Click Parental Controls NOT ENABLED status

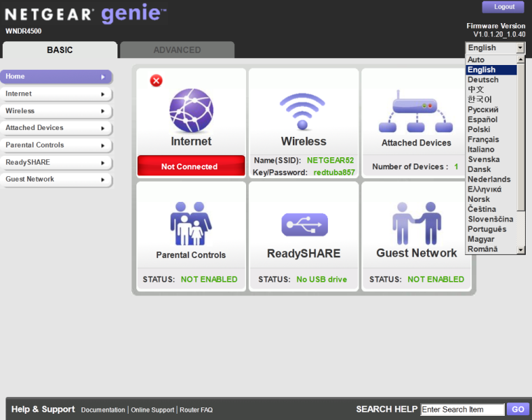[x=209, y=280]
